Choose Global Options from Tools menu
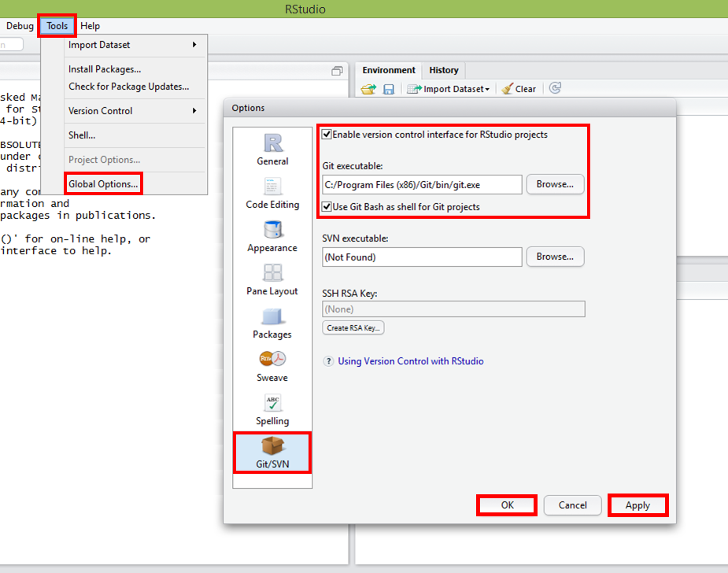The height and width of the screenshot is (573, 728). click(103, 184)
